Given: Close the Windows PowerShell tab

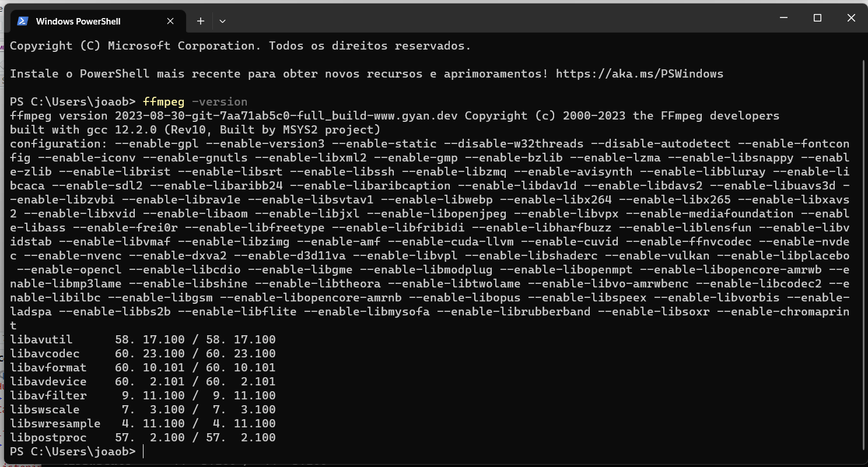Looking at the screenshot, I should [170, 21].
